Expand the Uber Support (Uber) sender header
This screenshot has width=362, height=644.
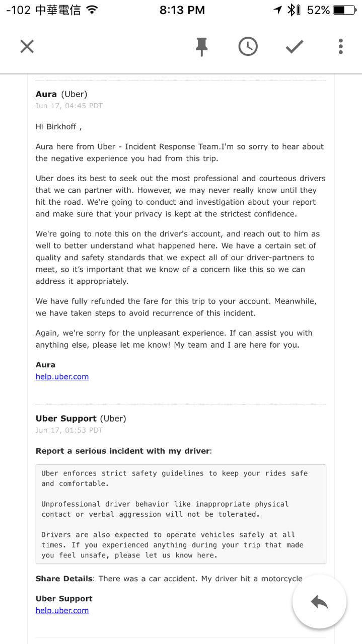81,419
